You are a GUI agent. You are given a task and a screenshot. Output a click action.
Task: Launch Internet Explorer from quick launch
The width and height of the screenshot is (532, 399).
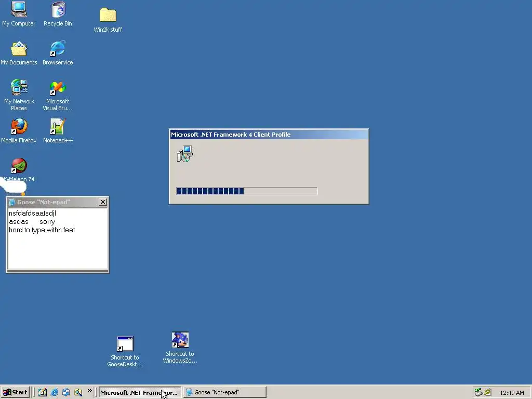coord(54,392)
